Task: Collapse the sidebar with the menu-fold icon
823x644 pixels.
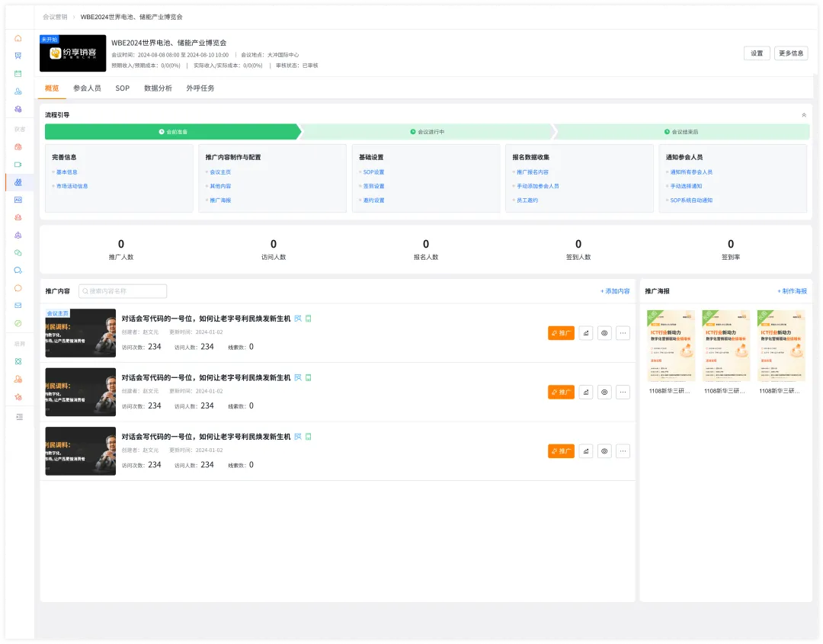Action: point(19,417)
